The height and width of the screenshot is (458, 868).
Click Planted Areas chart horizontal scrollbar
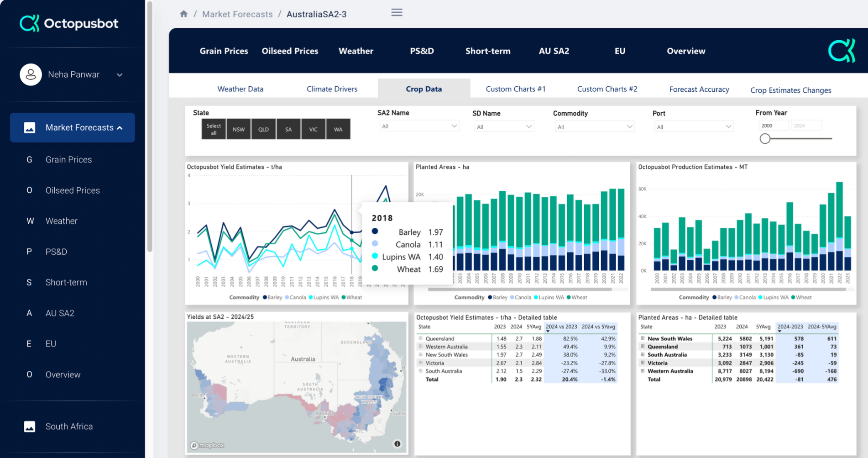[x=520, y=290]
